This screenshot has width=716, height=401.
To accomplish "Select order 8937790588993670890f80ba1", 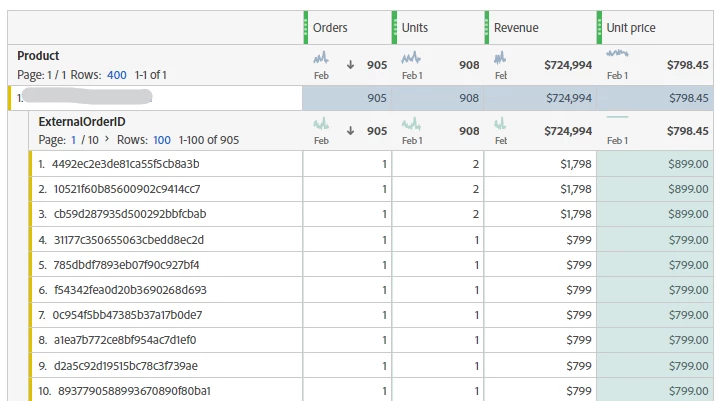I will tap(134, 391).
